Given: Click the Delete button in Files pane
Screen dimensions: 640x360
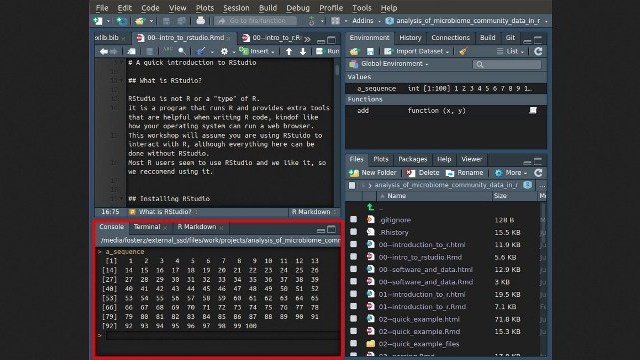Looking at the screenshot, I should click(x=423, y=173).
